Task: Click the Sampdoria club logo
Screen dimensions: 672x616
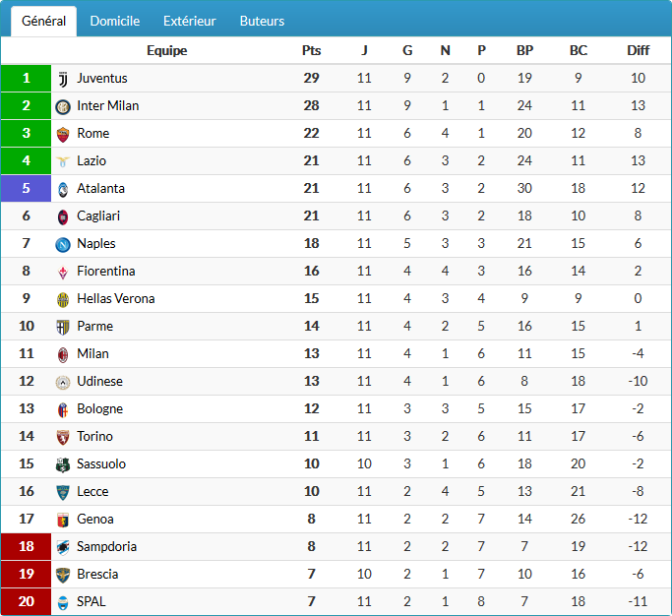Action: click(63, 547)
